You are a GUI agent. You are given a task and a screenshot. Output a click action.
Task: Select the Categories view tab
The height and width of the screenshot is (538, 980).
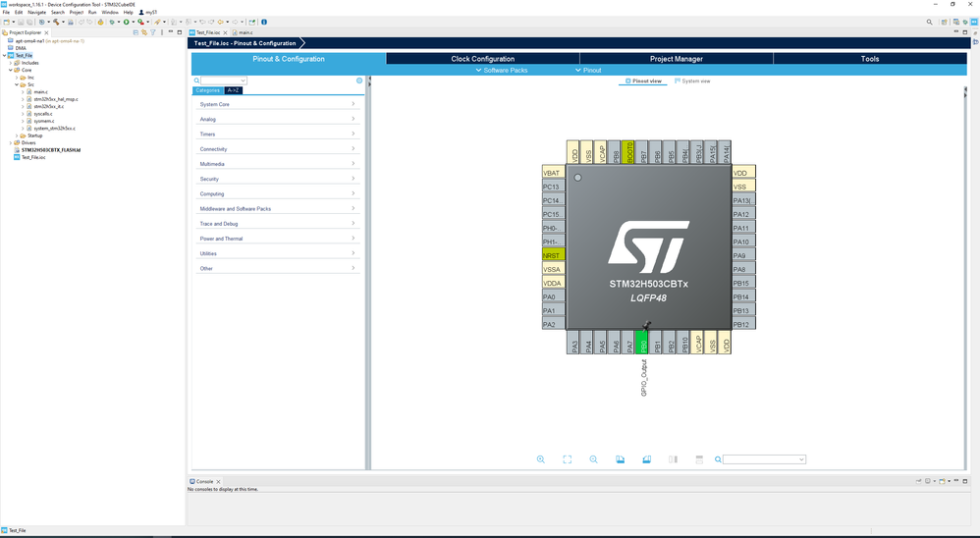point(207,90)
